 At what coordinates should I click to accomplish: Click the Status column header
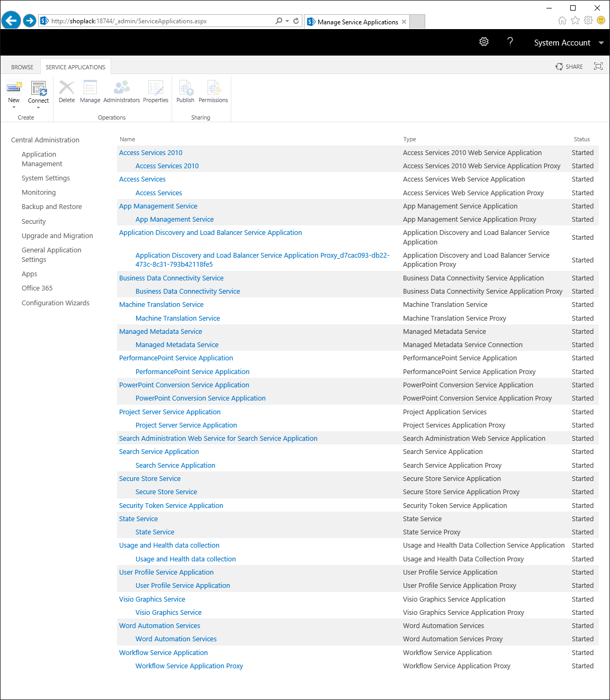click(581, 139)
